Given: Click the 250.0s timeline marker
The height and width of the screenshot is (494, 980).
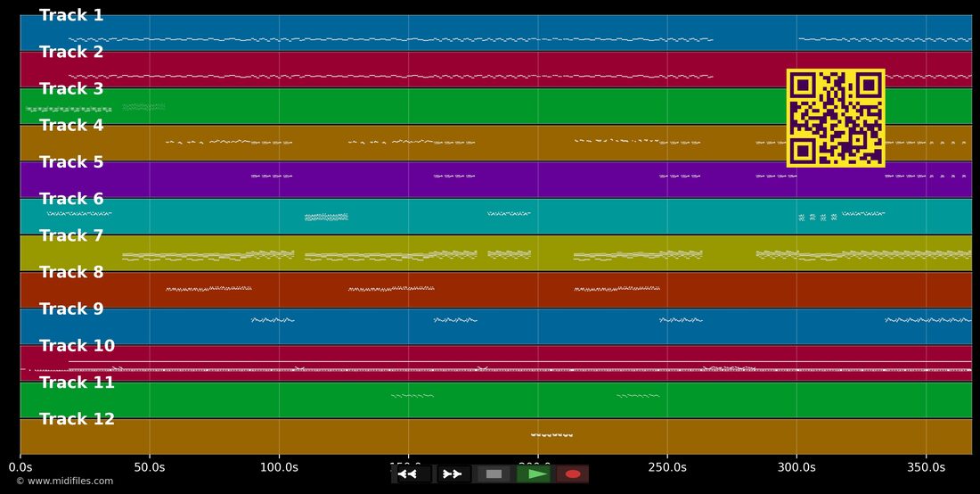Looking at the screenshot, I should tap(667, 467).
